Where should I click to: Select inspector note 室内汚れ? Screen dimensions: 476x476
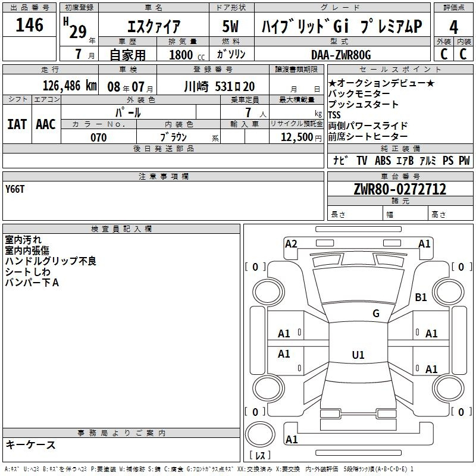point(23,240)
